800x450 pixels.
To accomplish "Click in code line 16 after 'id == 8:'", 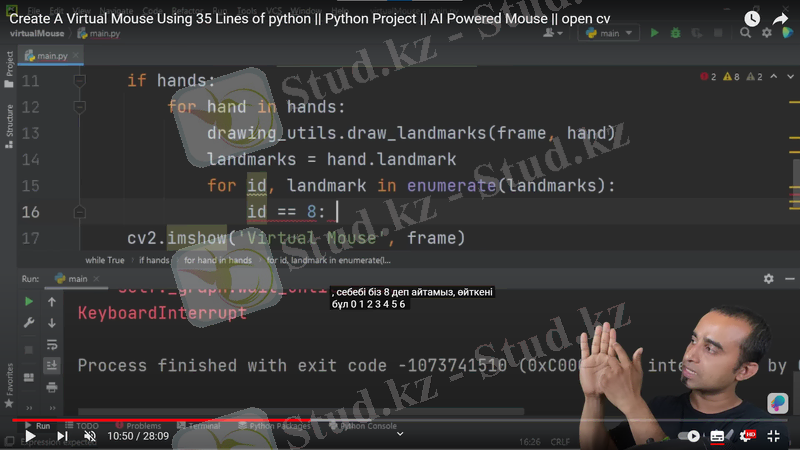I will (337, 212).
